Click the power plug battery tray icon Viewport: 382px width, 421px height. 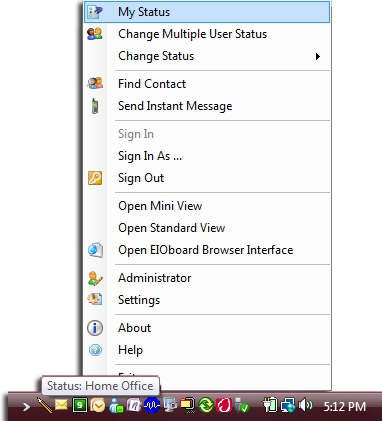(x=270, y=405)
